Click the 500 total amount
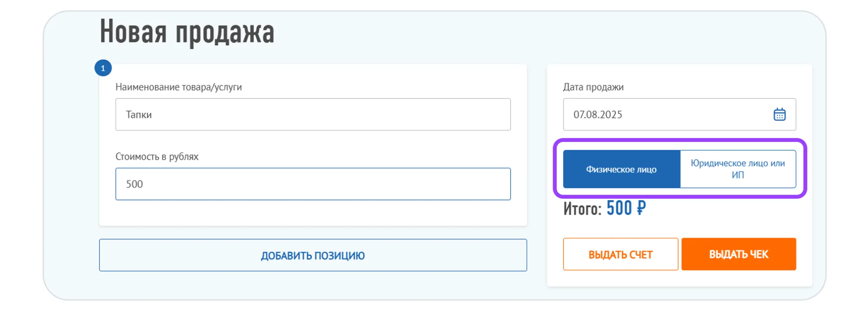 click(619, 208)
